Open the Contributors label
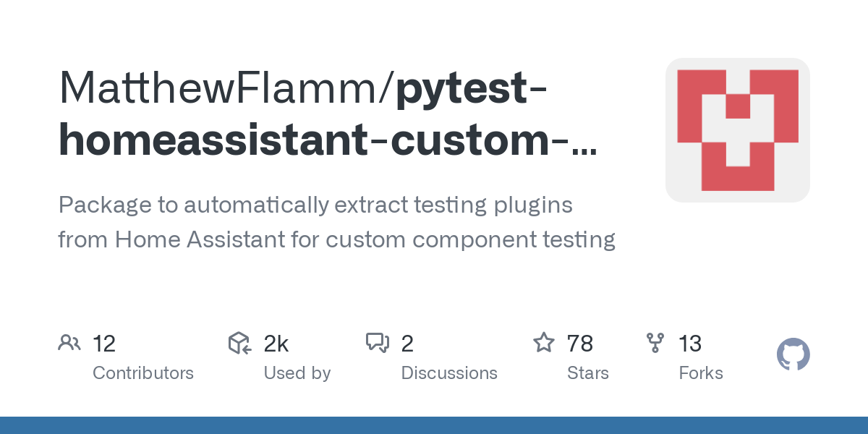The height and width of the screenshot is (434, 868). 143,373
